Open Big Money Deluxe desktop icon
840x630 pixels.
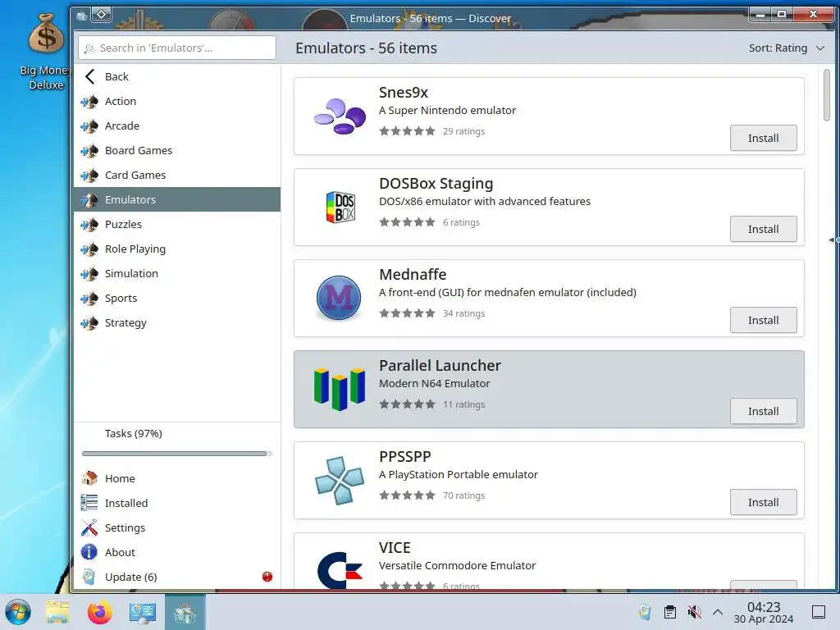[x=46, y=52]
